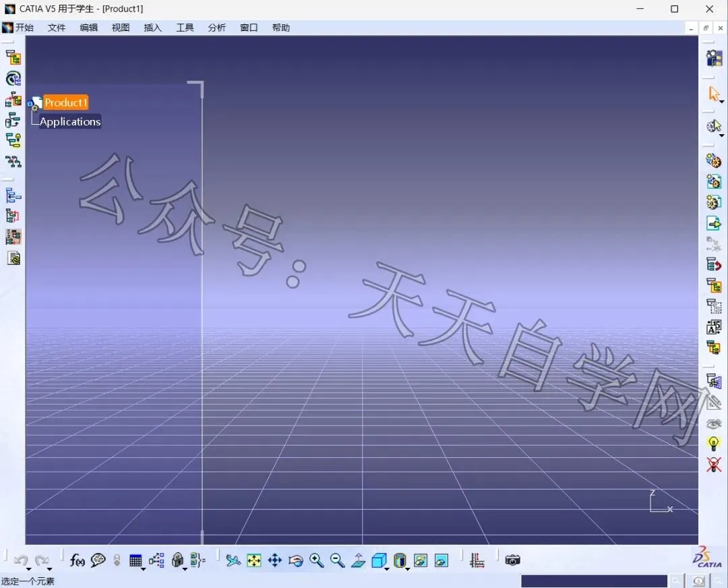Click the spiral-tree icon in left toolbar
Viewport: 728px width, 588px height.
pos(13,78)
